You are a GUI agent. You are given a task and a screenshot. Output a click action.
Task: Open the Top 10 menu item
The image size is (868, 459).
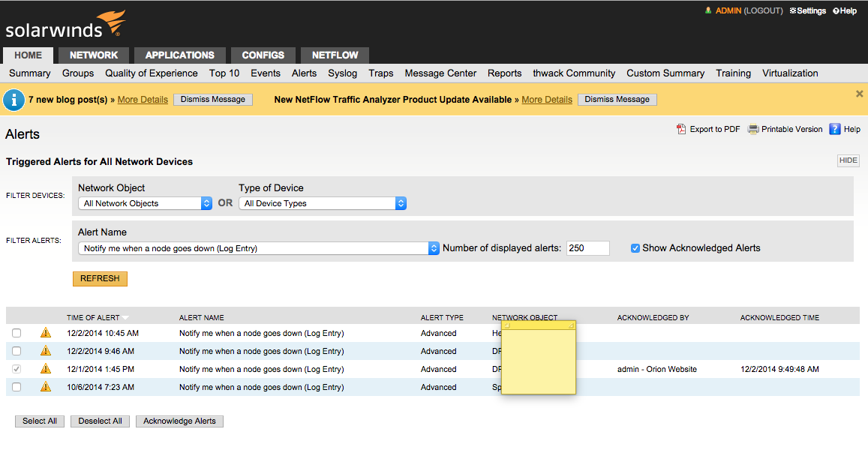pos(224,73)
